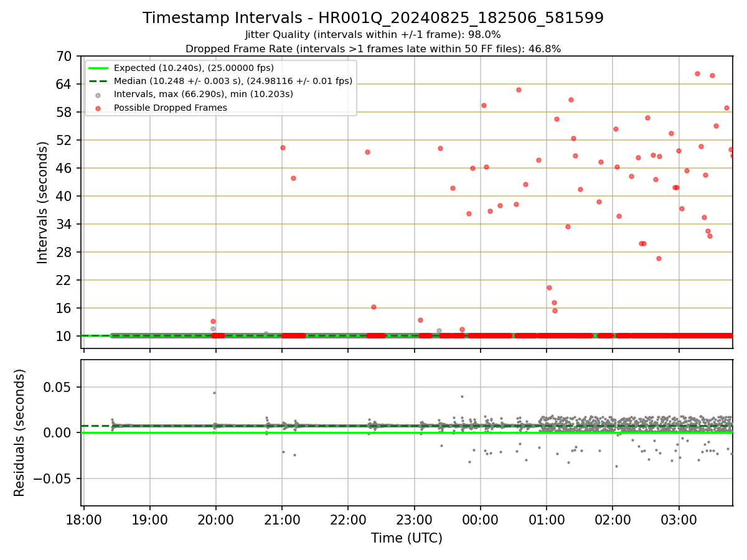Click y-axis tick label '22'
Image resolution: width=747 pixels, height=560 pixels.
tap(65, 280)
